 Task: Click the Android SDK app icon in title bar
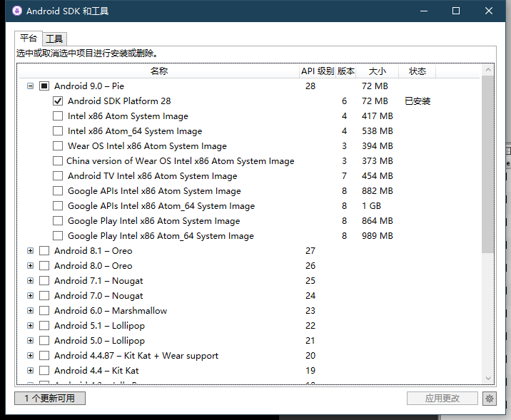pyautogui.click(x=17, y=11)
